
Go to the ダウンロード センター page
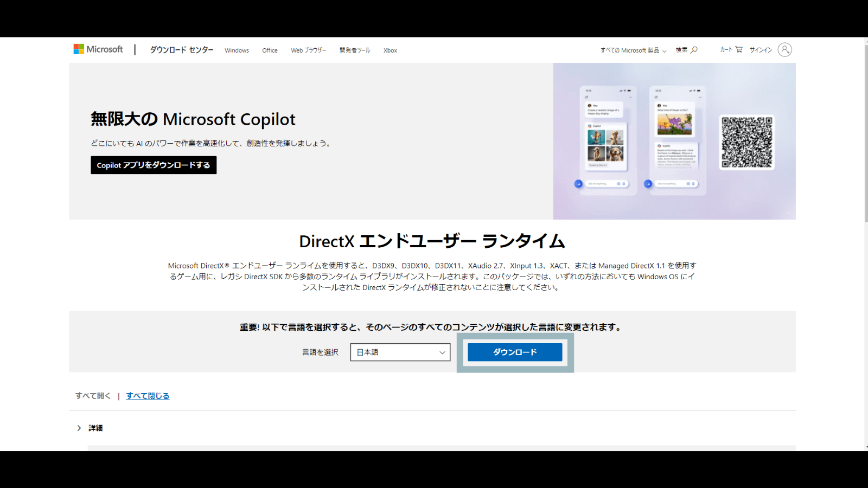point(181,49)
